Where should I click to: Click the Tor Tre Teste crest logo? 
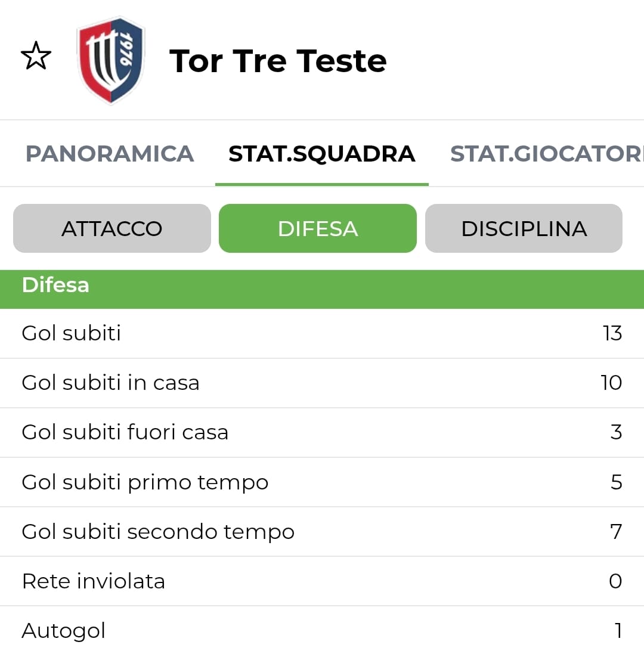tap(111, 60)
